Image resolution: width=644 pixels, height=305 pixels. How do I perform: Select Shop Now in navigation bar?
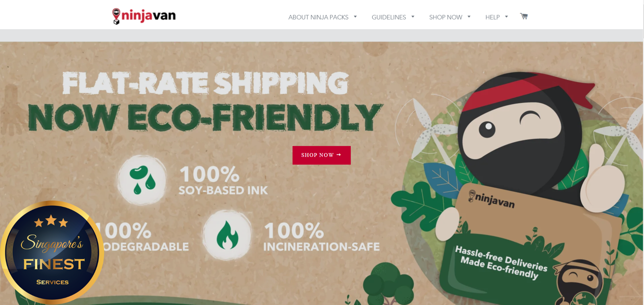coord(446,17)
